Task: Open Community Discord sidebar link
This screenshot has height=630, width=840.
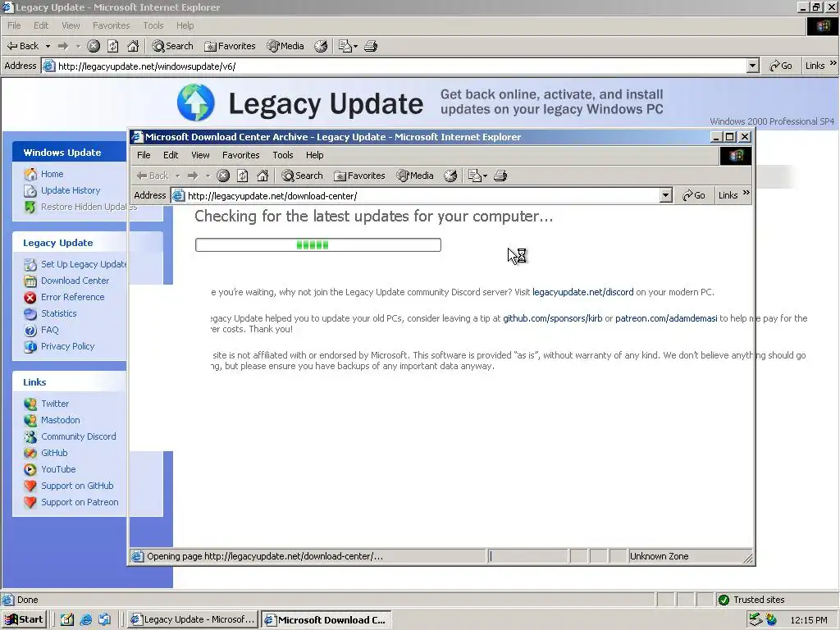Action: point(79,436)
